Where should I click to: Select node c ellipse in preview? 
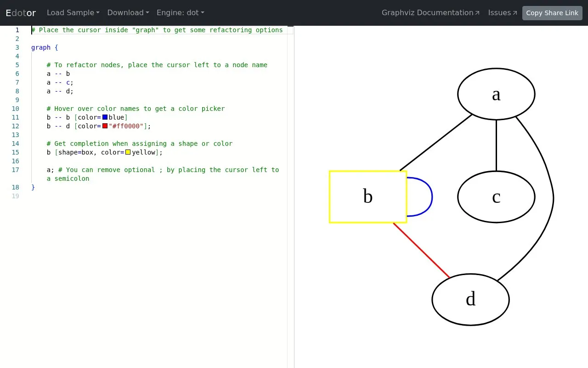click(x=496, y=197)
